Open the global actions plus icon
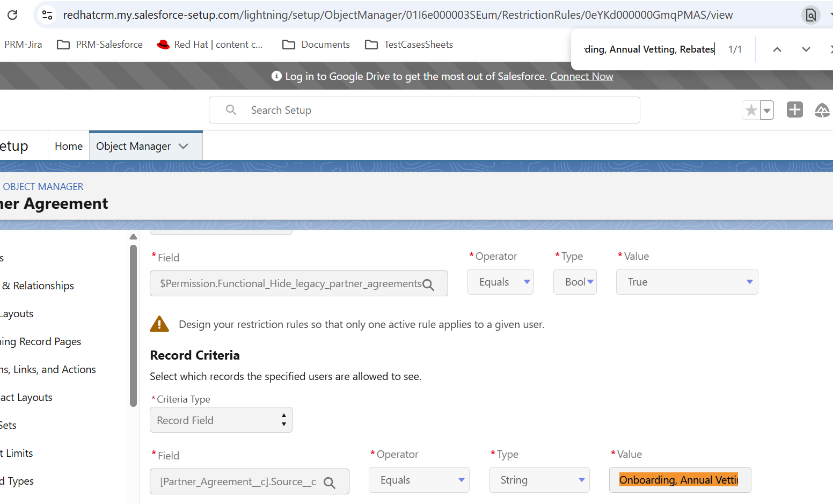The height and width of the screenshot is (504, 833). (x=794, y=109)
